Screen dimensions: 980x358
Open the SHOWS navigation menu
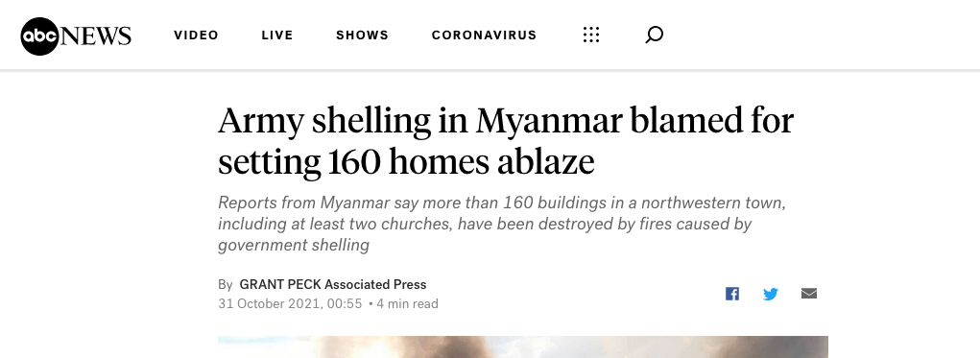[363, 35]
